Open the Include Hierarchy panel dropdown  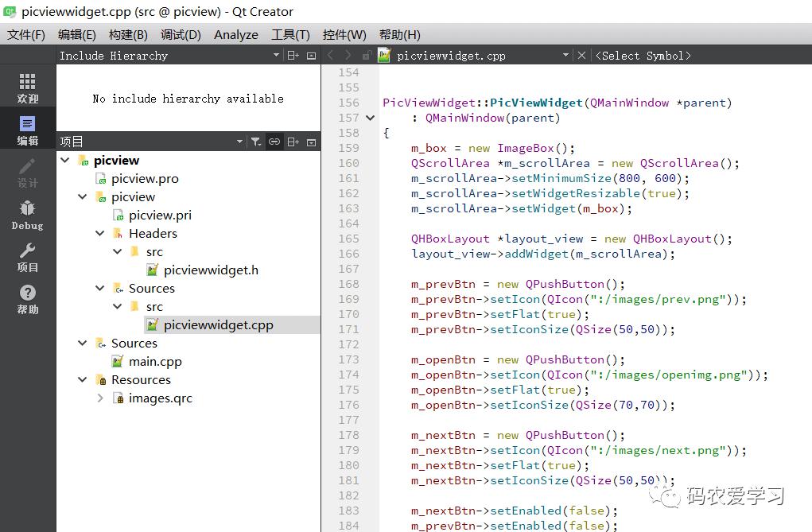[x=276, y=55]
